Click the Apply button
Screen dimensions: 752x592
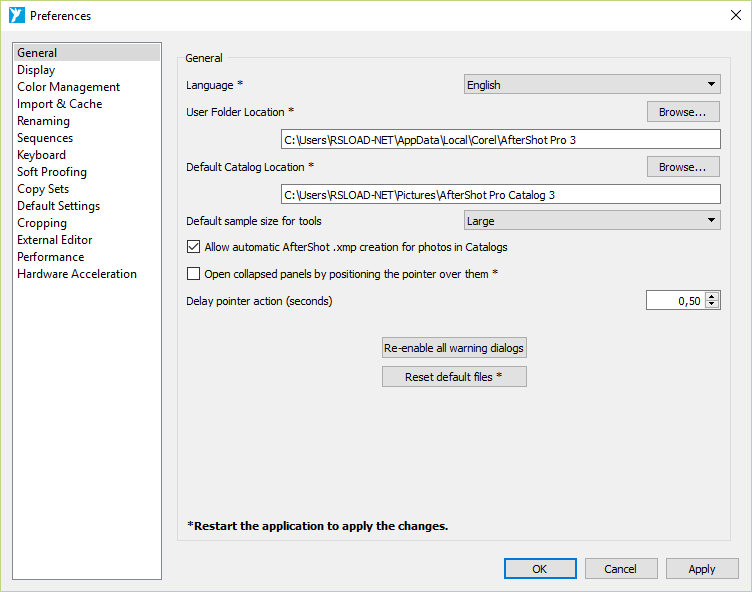click(702, 569)
